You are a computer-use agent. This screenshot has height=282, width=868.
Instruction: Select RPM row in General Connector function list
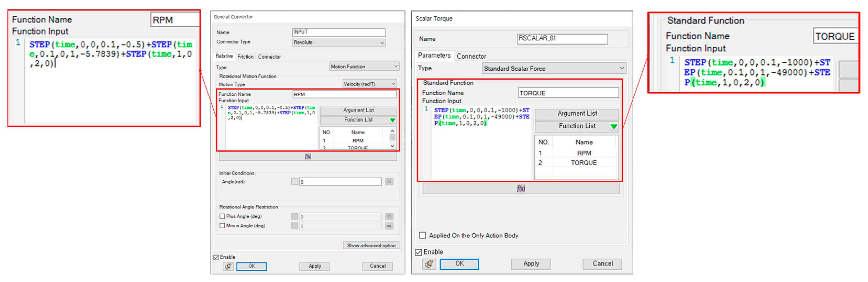point(355,141)
